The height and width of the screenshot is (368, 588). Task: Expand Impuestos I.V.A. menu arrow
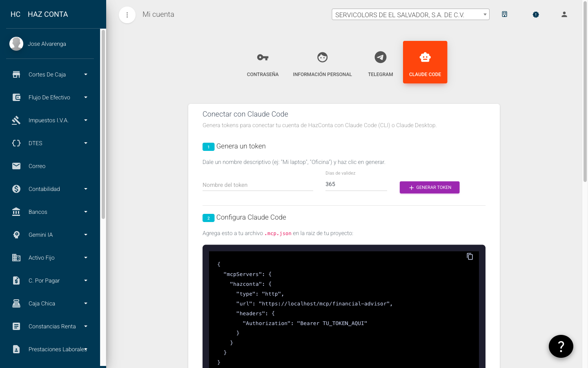(86, 120)
